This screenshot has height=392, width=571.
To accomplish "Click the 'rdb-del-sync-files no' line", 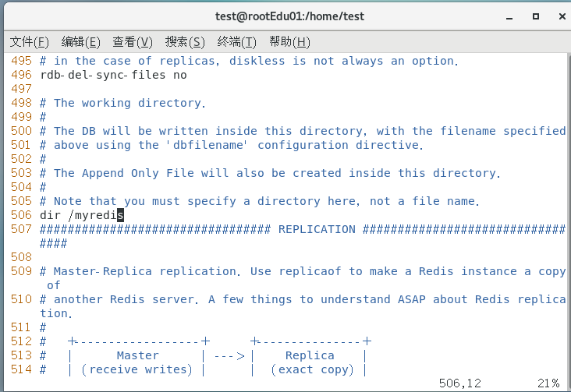I will tap(113, 75).
